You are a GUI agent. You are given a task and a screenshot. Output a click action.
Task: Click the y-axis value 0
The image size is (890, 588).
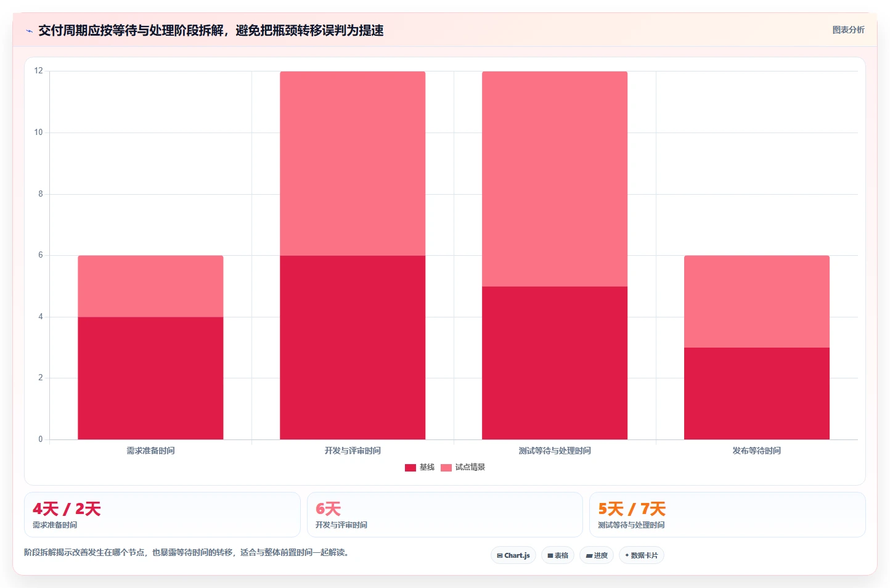coord(41,439)
